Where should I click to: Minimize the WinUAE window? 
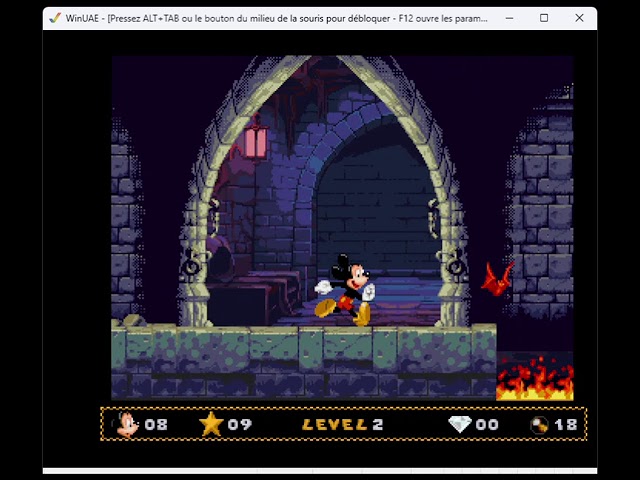point(509,18)
